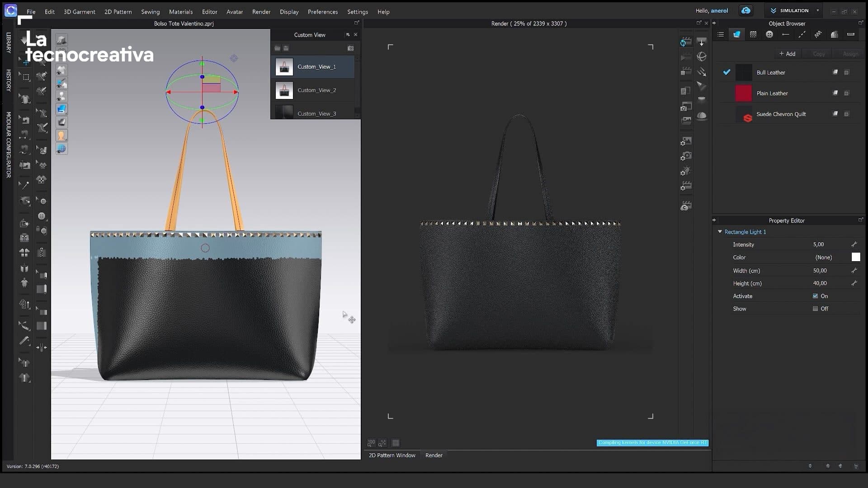Toggle the checkmark on Bull Leather fabric
Screen dimensions: 868x488
726,72
